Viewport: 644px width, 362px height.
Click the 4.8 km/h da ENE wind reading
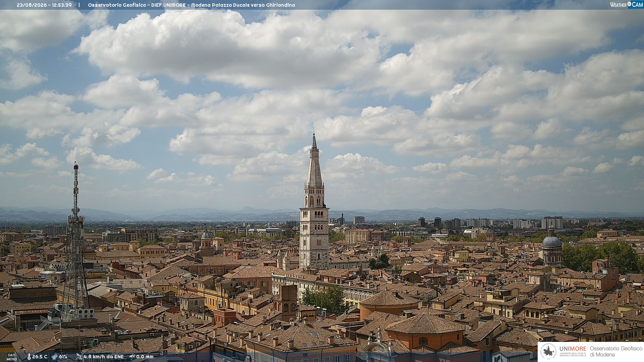coord(104,357)
